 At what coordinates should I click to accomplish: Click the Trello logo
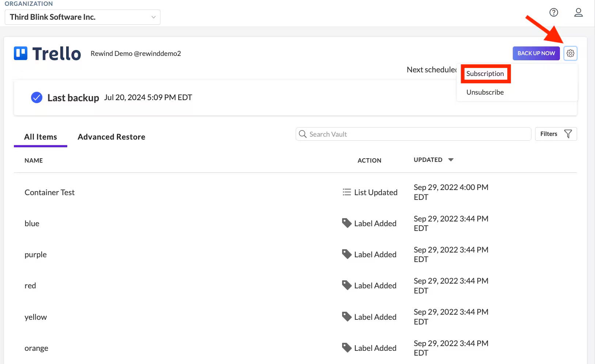(48, 53)
